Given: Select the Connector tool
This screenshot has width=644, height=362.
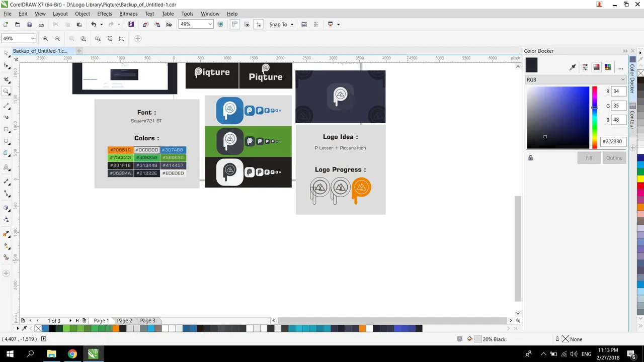Looking at the screenshot, I should pos(6,193).
